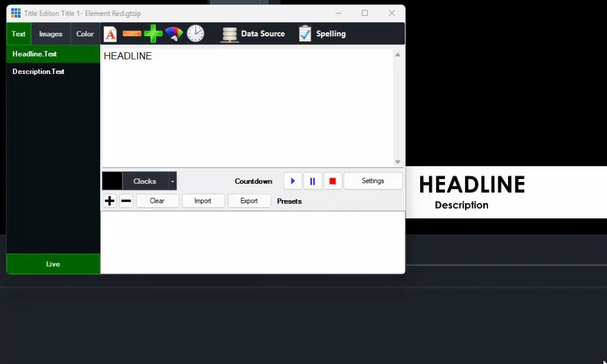
Task: Select Description.Text in the sidebar
Action: [x=38, y=71]
